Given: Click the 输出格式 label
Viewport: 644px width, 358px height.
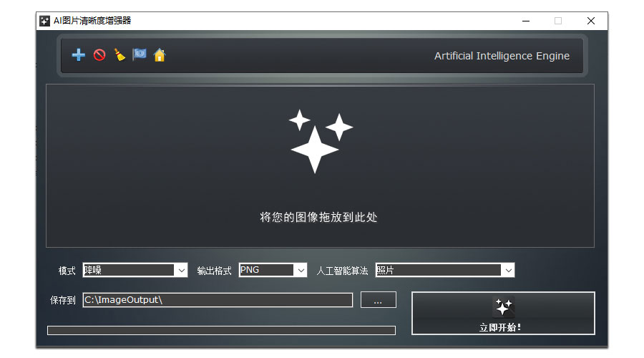Looking at the screenshot, I should 215,271.
